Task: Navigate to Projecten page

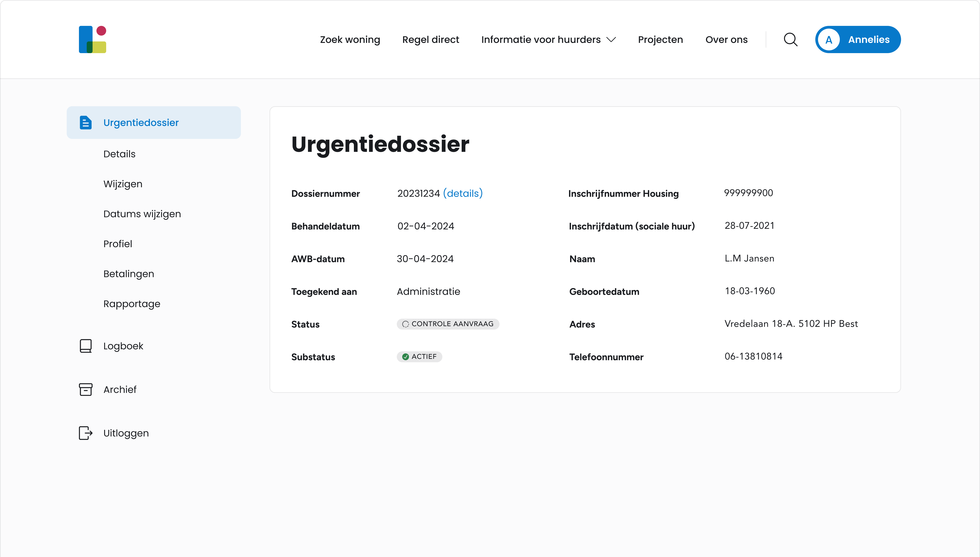Action: [x=660, y=39]
